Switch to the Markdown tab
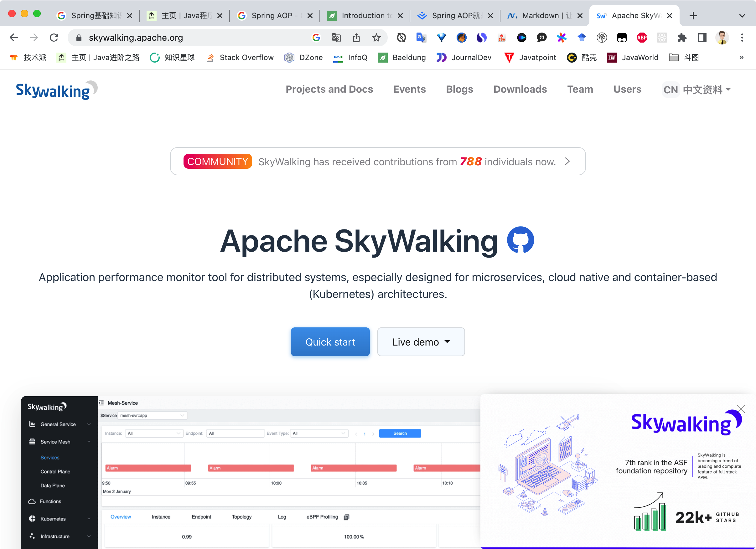 tap(545, 16)
